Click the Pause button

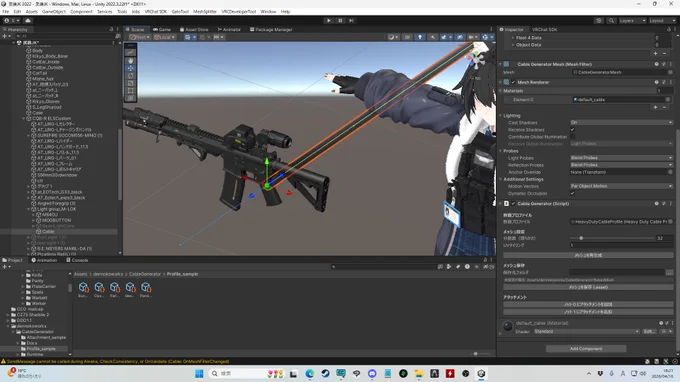340,20
